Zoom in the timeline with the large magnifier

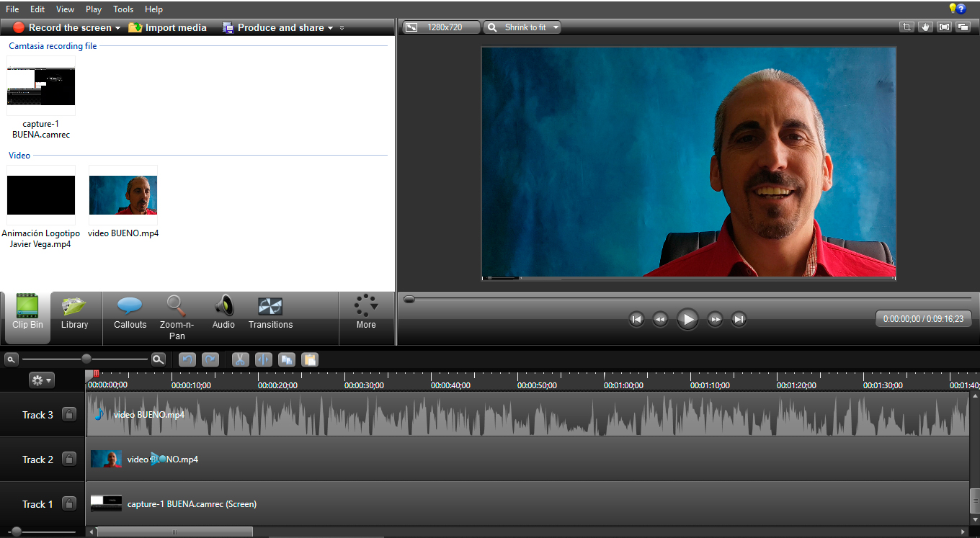click(x=158, y=359)
